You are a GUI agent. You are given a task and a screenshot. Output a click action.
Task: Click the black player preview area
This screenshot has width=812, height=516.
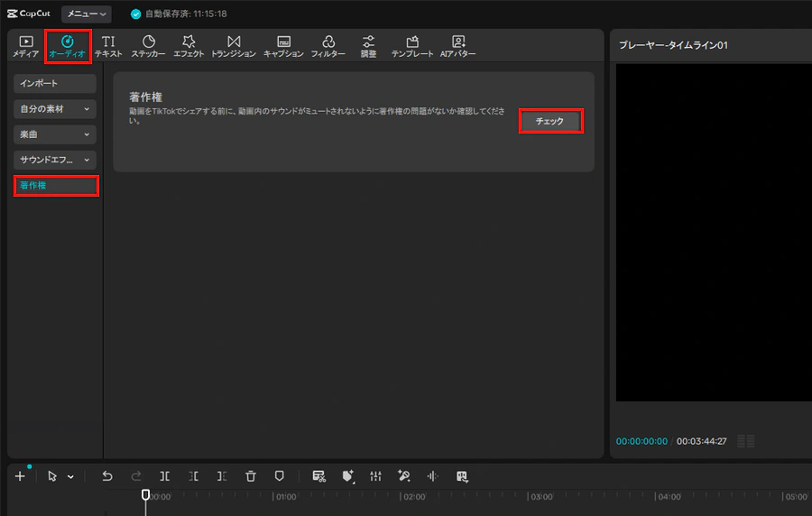[x=714, y=233]
